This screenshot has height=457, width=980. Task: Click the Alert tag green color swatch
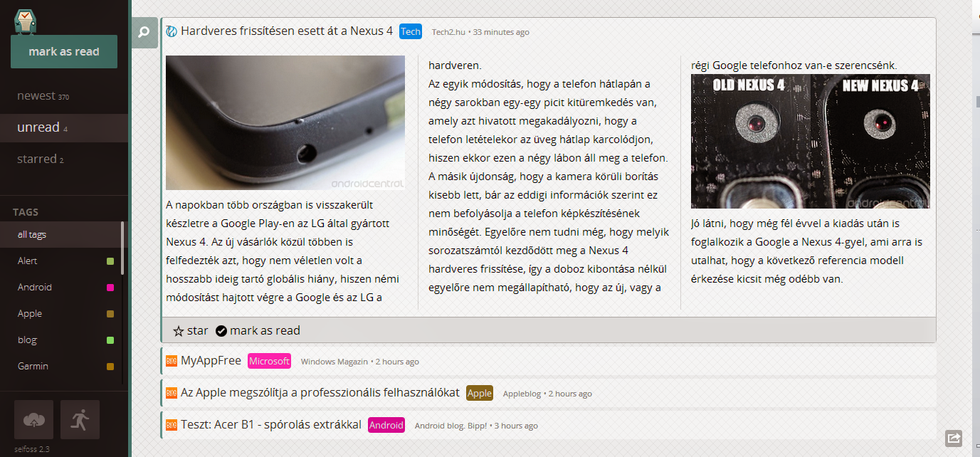[x=110, y=261]
